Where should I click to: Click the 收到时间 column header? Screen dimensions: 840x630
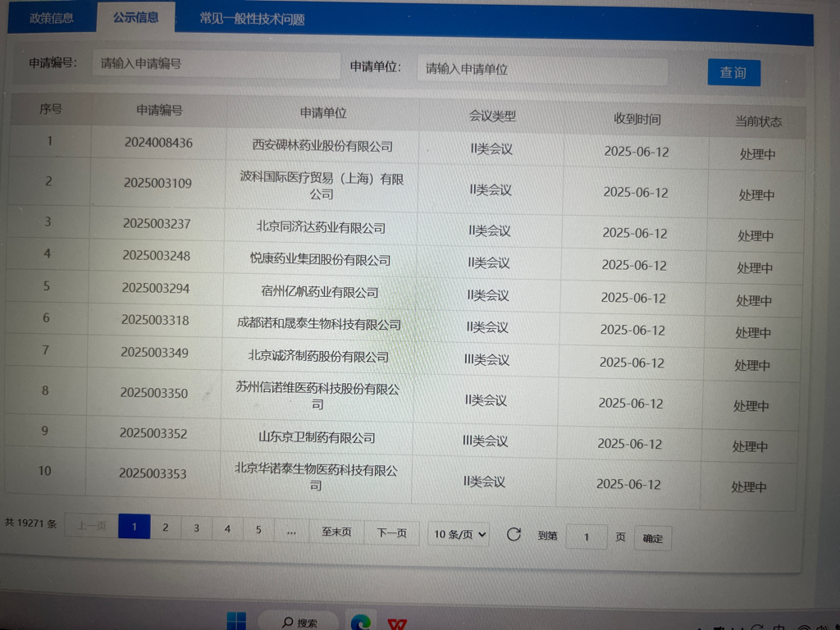[637, 119]
